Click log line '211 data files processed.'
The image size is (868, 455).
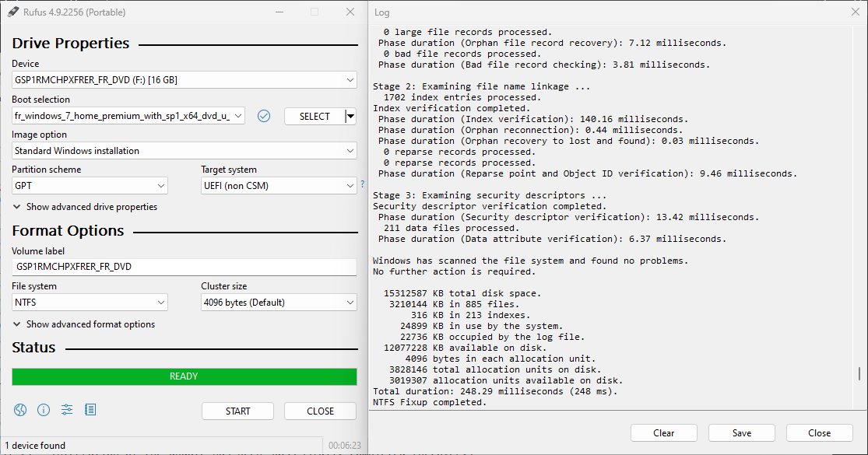click(452, 229)
